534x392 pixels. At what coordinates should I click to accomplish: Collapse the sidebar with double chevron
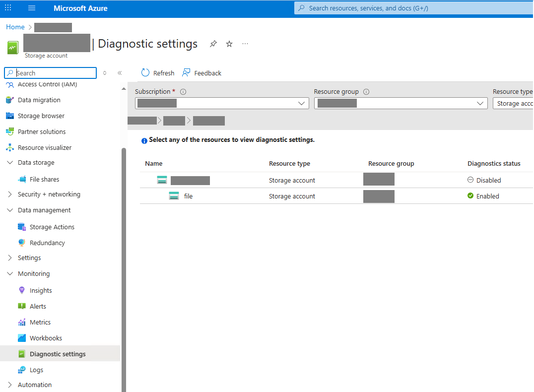click(120, 73)
